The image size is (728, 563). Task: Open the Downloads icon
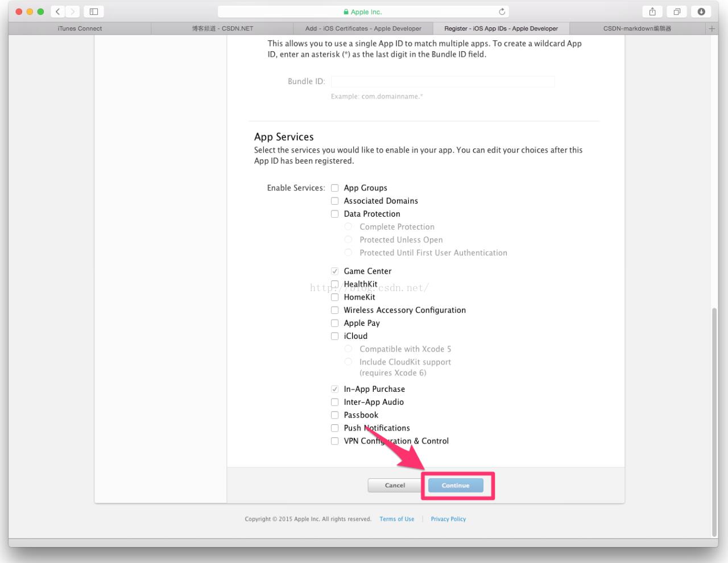coord(701,11)
